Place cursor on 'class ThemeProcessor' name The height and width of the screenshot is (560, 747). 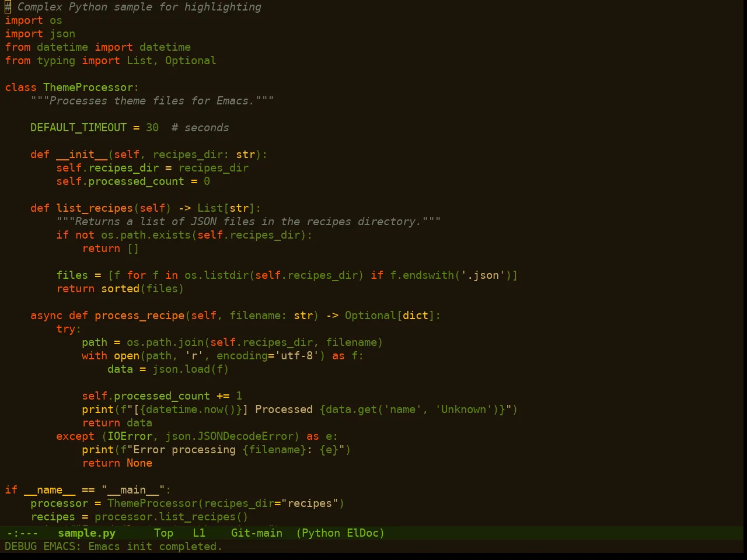tap(88, 87)
